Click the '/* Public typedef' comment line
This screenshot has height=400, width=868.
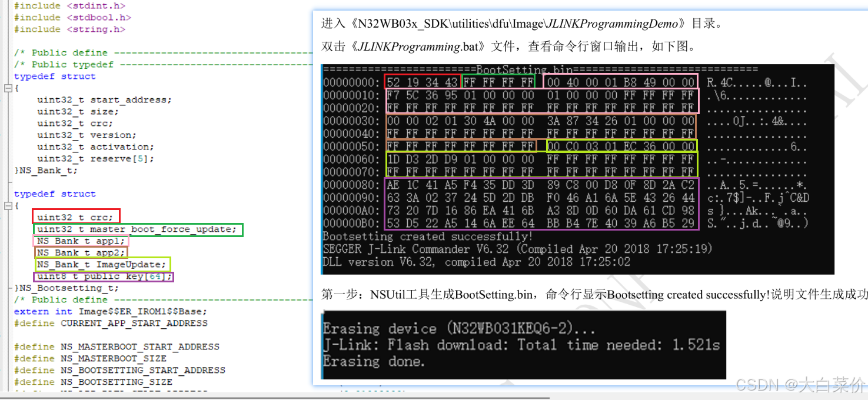[163, 65]
